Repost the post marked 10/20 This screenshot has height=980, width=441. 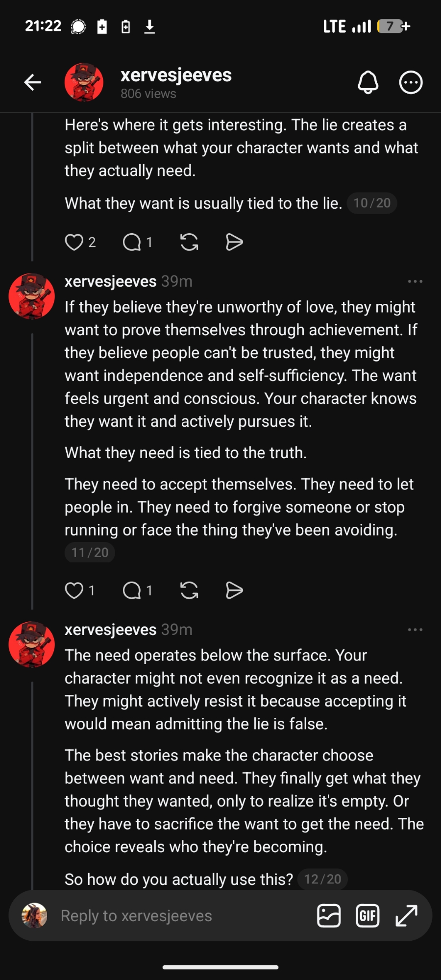coord(189,242)
